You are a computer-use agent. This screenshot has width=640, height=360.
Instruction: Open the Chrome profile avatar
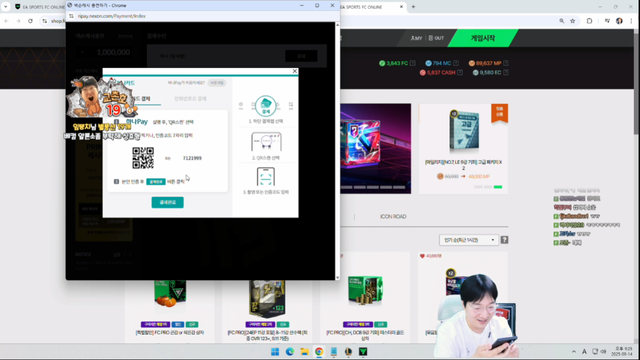click(x=619, y=21)
